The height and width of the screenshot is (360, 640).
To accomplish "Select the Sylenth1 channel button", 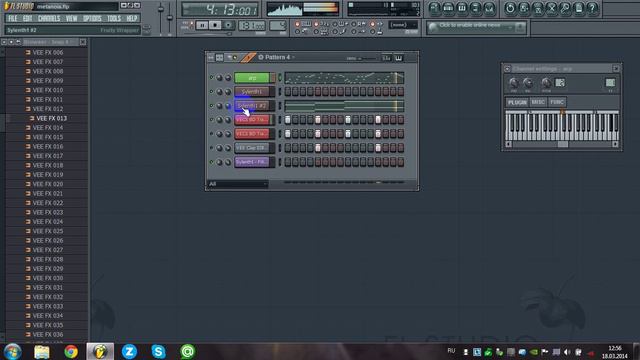I will click(x=252, y=91).
